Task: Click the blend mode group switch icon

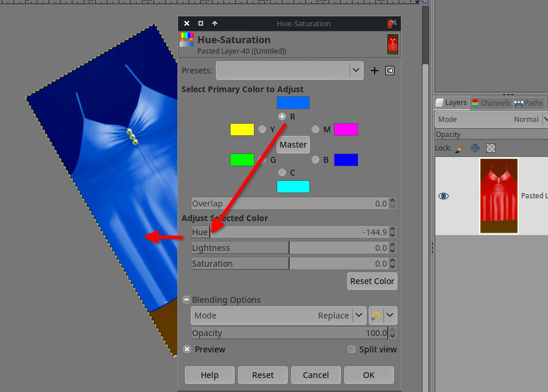Action: click(376, 316)
